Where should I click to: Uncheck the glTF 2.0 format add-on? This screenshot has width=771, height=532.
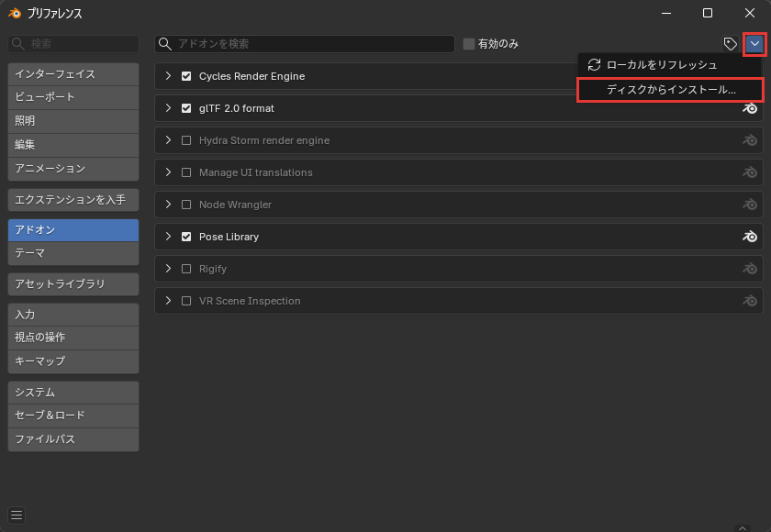(186, 108)
